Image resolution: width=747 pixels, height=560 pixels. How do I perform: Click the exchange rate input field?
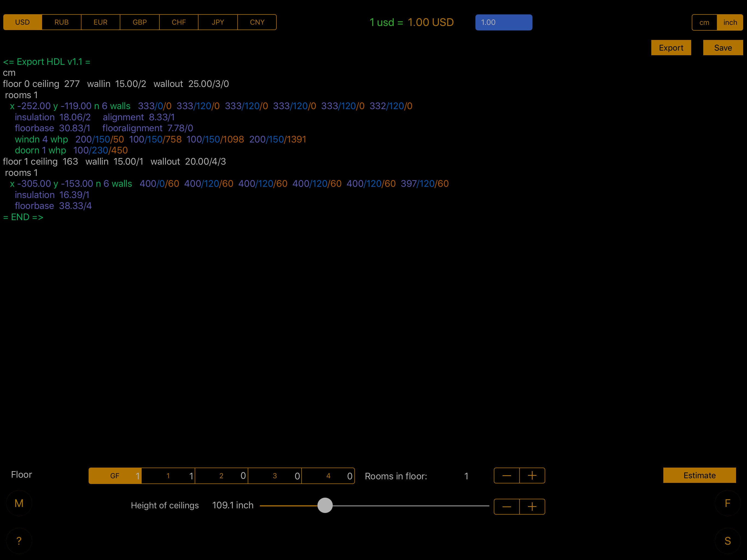click(504, 22)
